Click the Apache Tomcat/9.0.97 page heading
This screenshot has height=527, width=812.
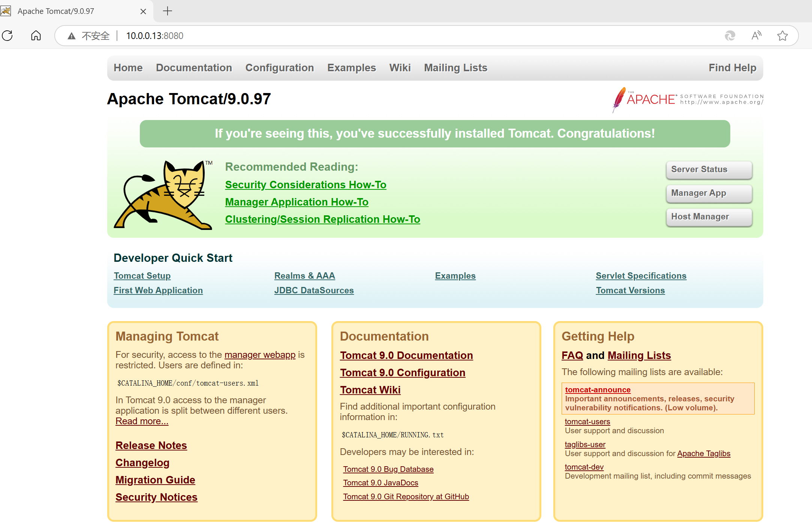click(x=189, y=99)
